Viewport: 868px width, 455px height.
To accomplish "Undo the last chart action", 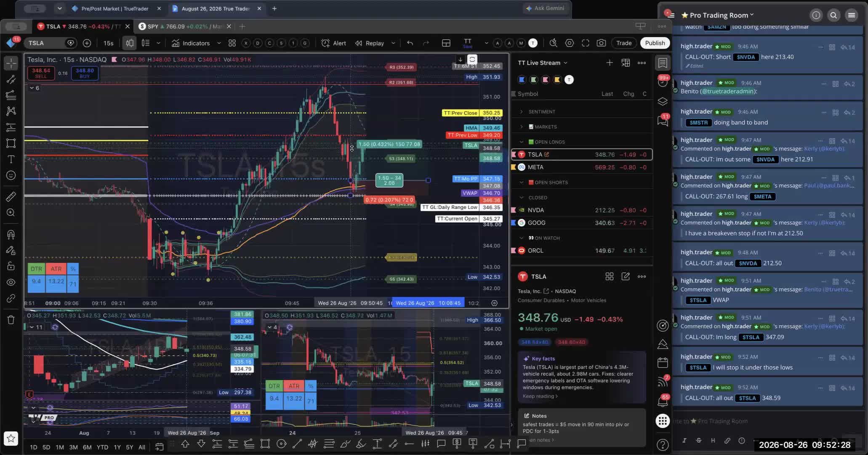I will [x=410, y=43].
